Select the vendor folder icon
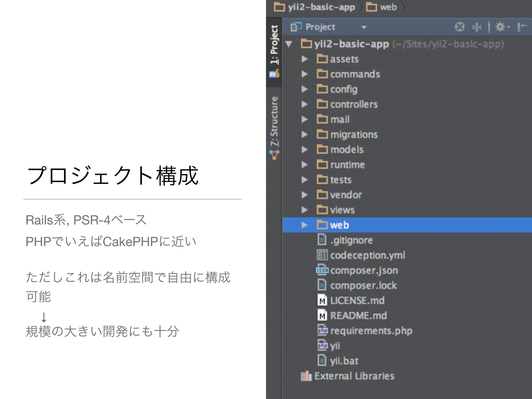The image size is (532, 399). pos(322,194)
